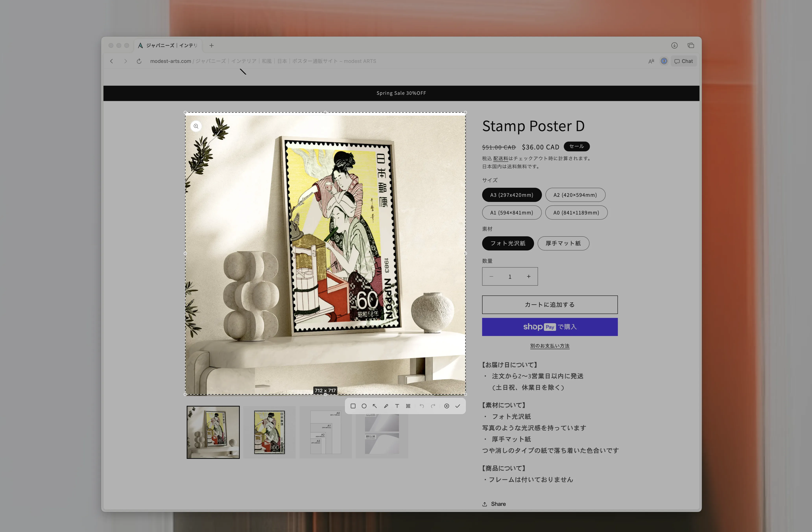Select the pen drawing tool
Image resolution: width=812 pixels, height=532 pixels.
tap(386, 406)
